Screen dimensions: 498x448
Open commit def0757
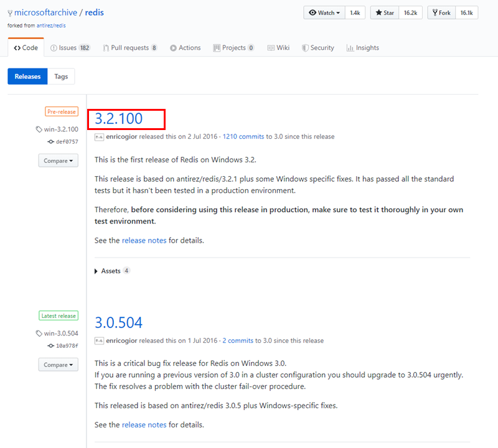tap(67, 142)
